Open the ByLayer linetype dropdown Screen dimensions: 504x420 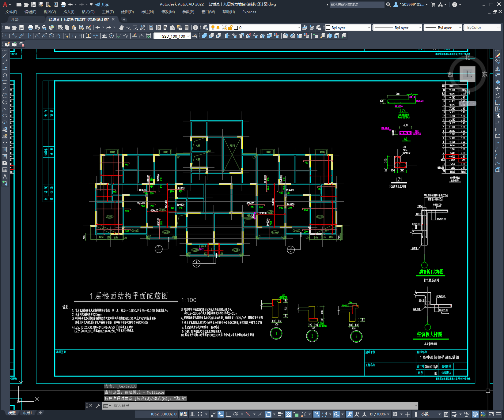point(398,28)
